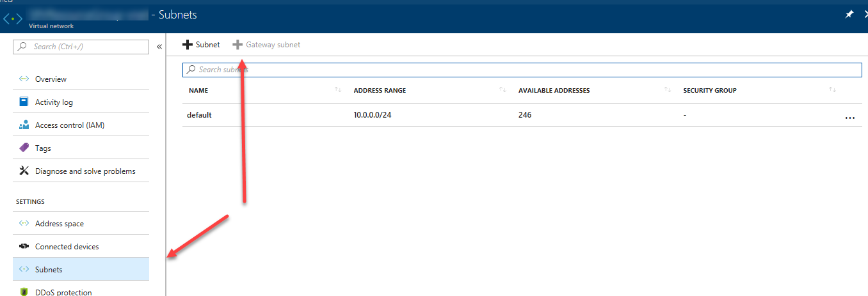Add a new Subnet
Viewport: 868px width, 296px height.
pyautogui.click(x=201, y=45)
